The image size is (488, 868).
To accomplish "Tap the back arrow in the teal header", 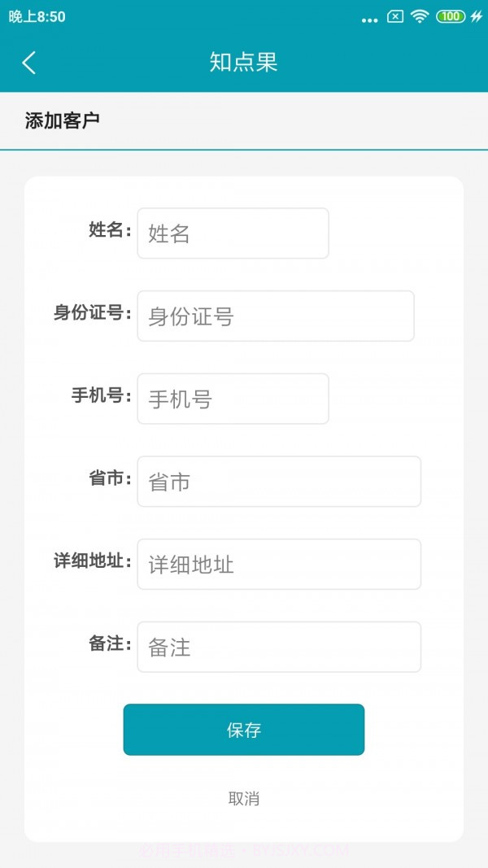I will [x=28, y=63].
